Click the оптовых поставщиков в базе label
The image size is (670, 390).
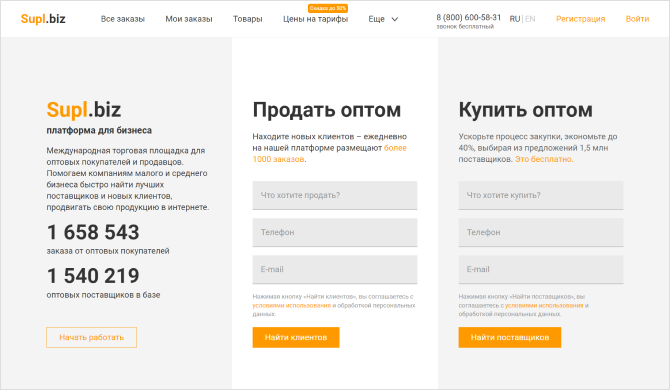coord(103,295)
